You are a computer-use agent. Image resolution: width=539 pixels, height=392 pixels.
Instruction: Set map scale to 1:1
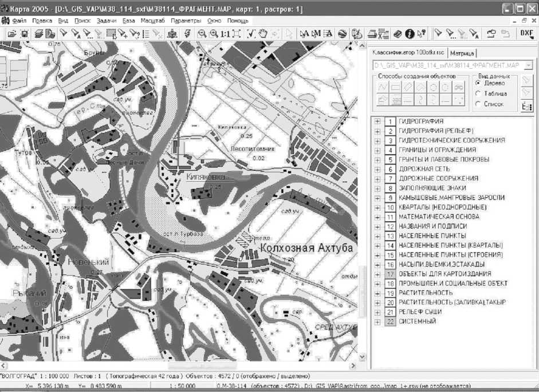point(225,34)
